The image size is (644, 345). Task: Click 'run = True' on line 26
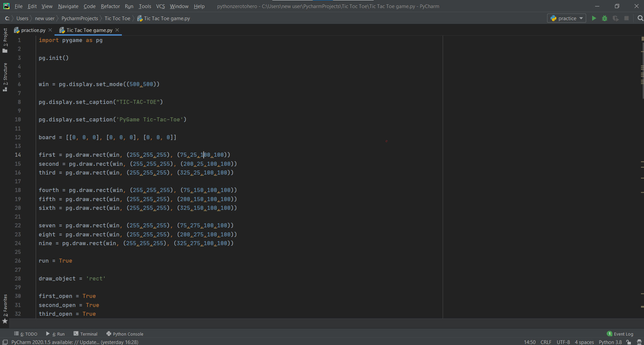pyautogui.click(x=56, y=261)
